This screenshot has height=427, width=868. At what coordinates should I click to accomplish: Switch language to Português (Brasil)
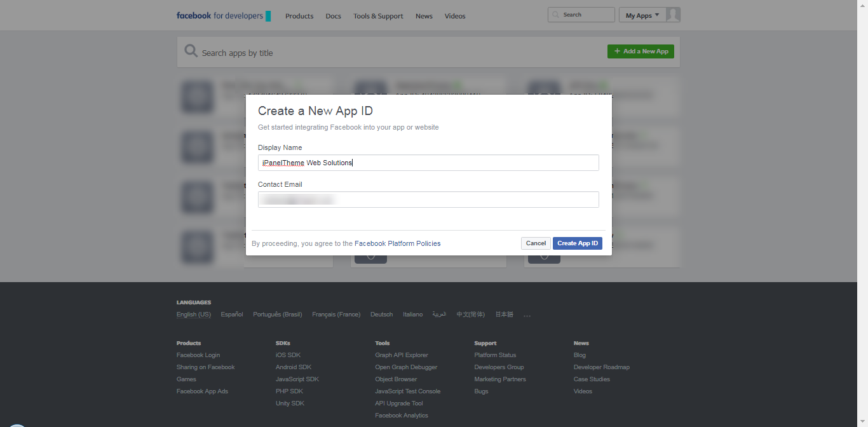[x=278, y=315]
